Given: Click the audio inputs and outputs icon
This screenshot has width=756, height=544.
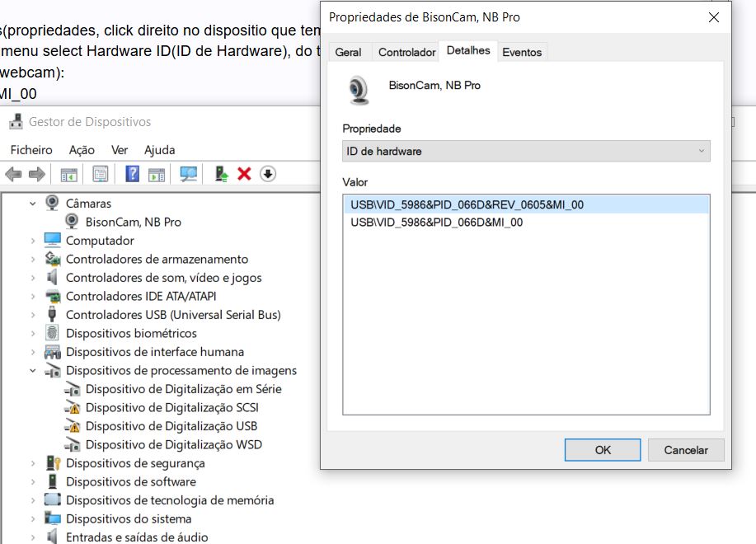Looking at the screenshot, I should pos(52,537).
